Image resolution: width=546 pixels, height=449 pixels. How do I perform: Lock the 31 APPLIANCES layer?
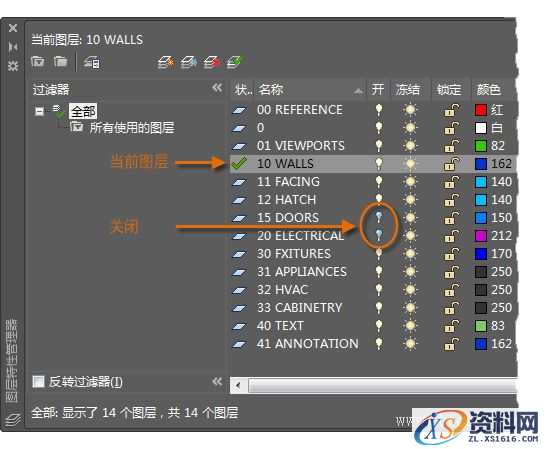pyautogui.click(x=452, y=272)
